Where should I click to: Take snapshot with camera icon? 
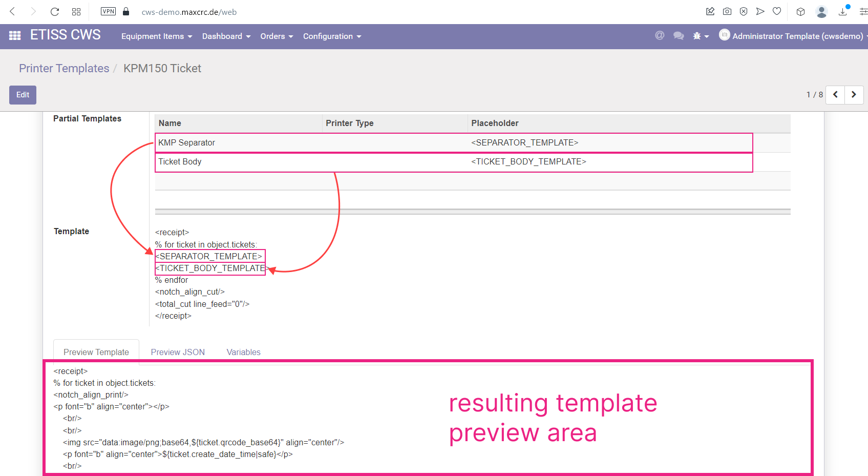click(727, 11)
